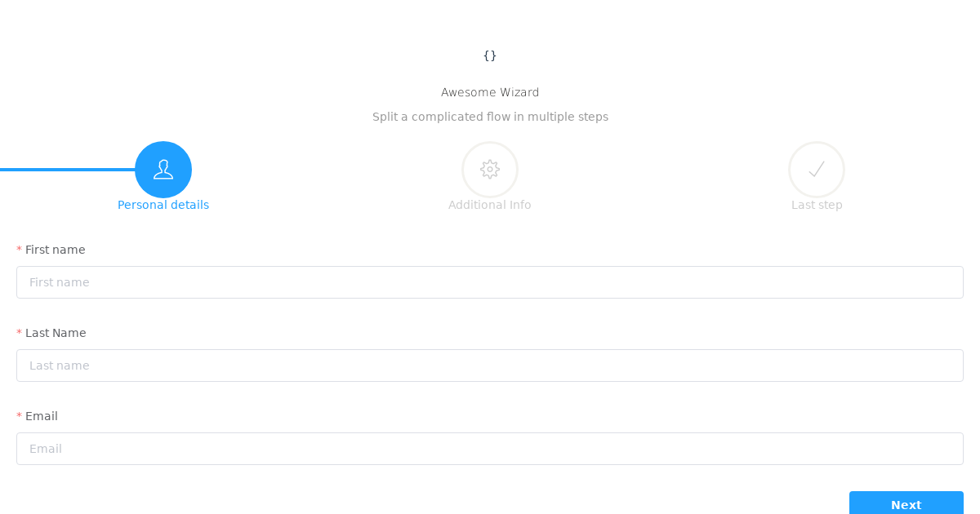Image resolution: width=980 pixels, height=514 pixels.
Task: Click the red asterisk beside First name
Action: coord(19,250)
